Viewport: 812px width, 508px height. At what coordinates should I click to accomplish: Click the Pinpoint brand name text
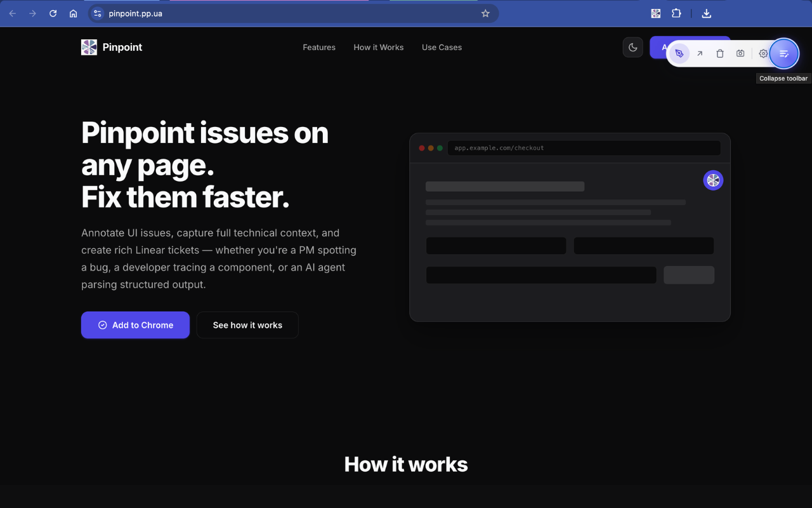click(x=122, y=47)
